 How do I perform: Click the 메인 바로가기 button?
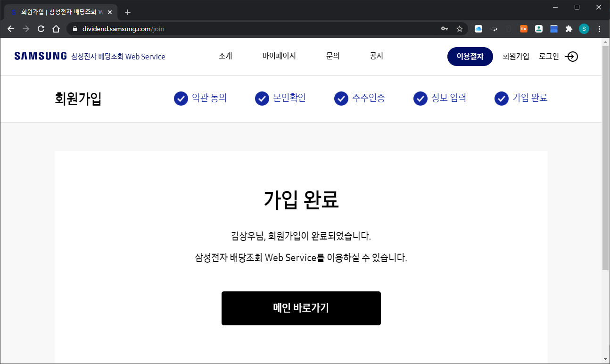pos(301,308)
